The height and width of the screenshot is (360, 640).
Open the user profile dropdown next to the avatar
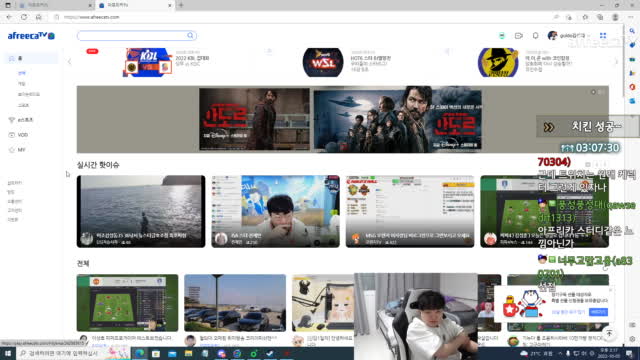(x=575, y=36)
